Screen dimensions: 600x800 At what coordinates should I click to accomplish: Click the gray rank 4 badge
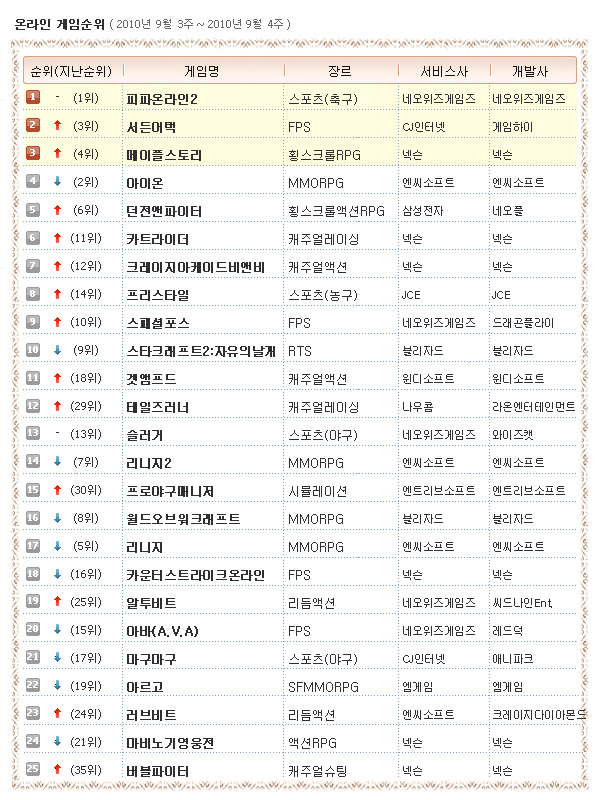click(33, 181)
